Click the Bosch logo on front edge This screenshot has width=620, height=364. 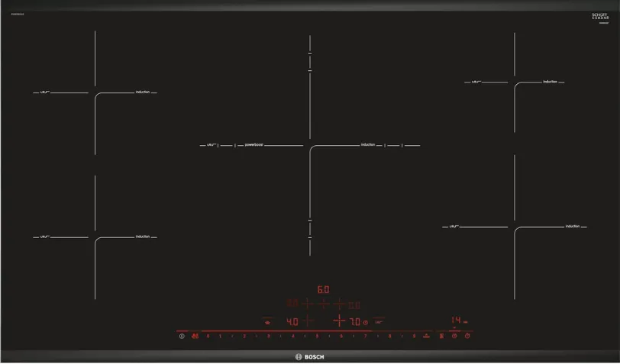(309, 357)
